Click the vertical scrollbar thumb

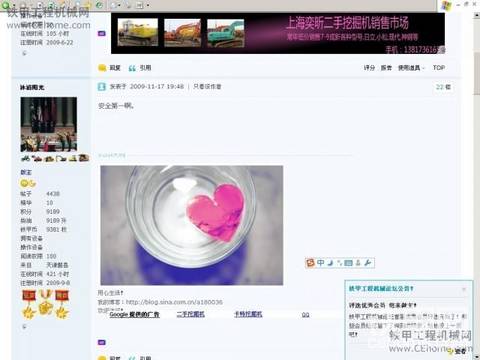477,73
